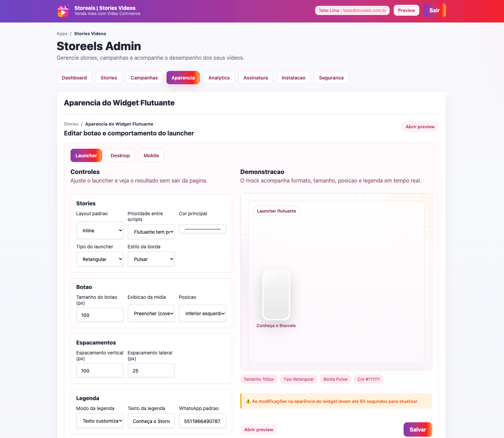Screen dimensions: 504x438
Task: Click the Sair button
Action: coord(434,10)
